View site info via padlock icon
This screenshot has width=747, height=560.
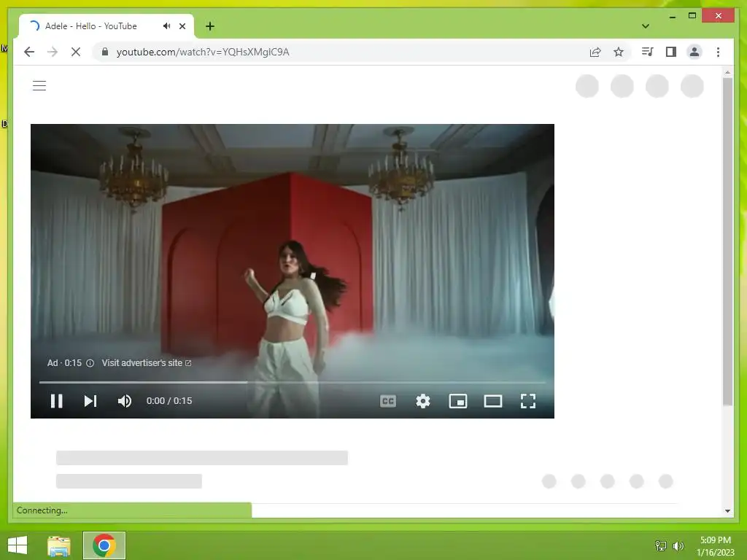105,52
